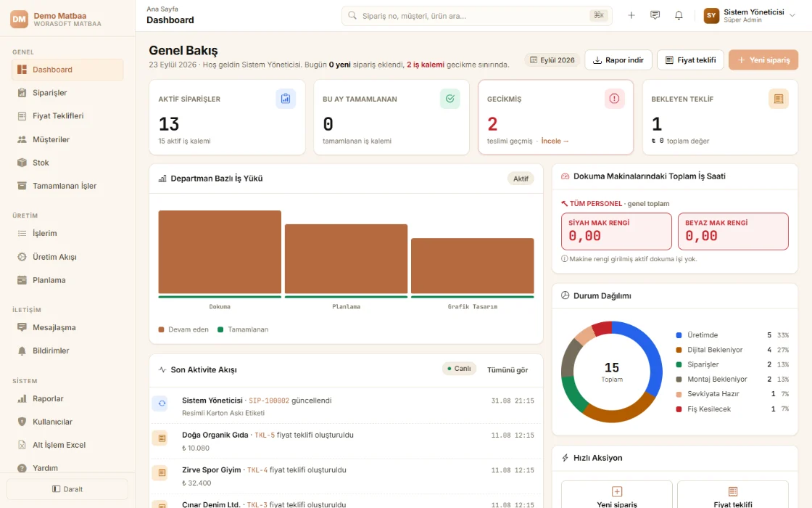Click the Bu Ay Tamamlanan check icon

click(x=450, y=99)
